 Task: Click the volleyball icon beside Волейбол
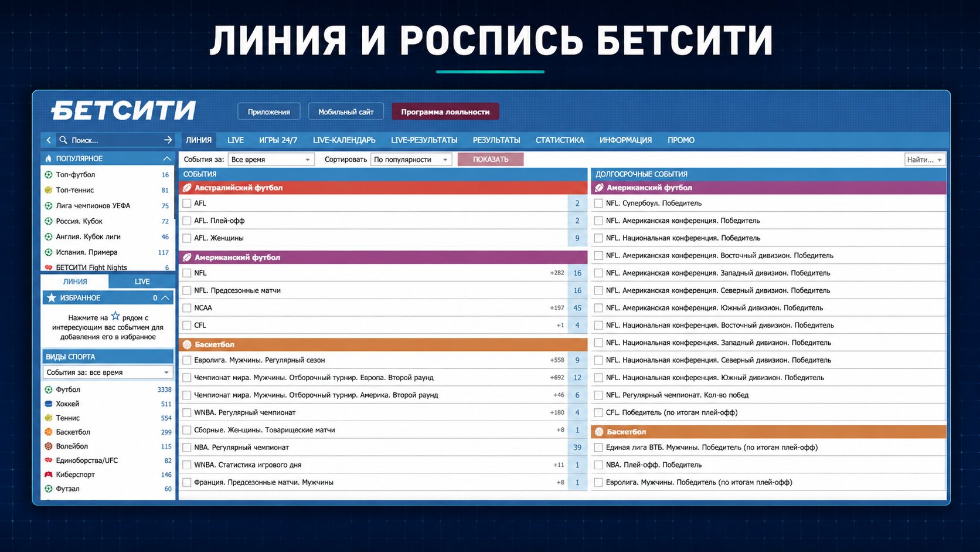coord(49,446)
